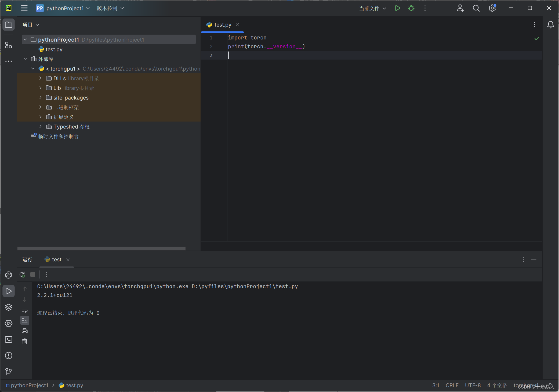This screenshot has width=559, height=392.
Task: Open the Settings gear icon
Action: tap(492, 8)
